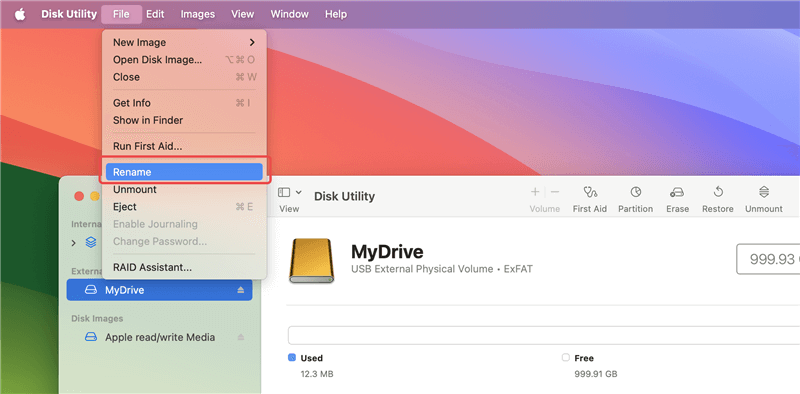
Task: Click the sidebar View toolbar icon
Action: tap(284, 192)
